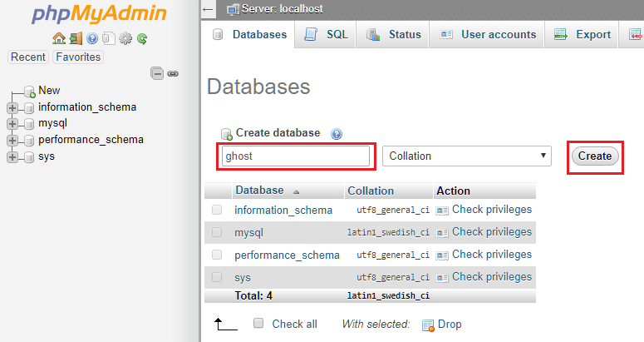This screenshot has height=342, width=644.
Task: Click the Drop link
Action: click(x=450, y=324)
